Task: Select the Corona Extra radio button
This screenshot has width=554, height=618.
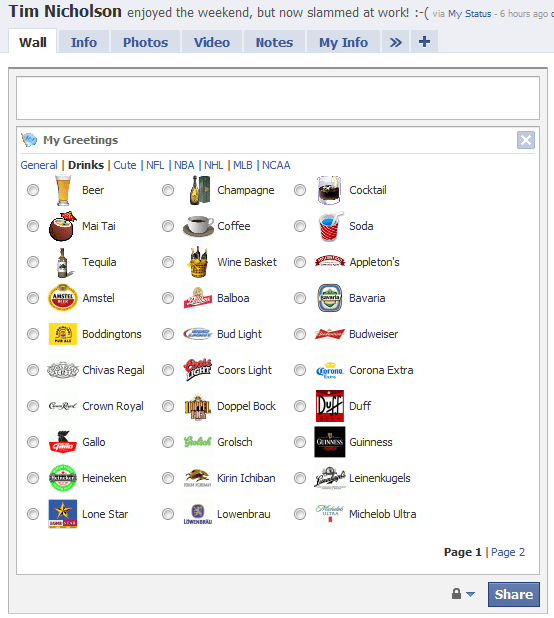Action: tap(300, 370)
